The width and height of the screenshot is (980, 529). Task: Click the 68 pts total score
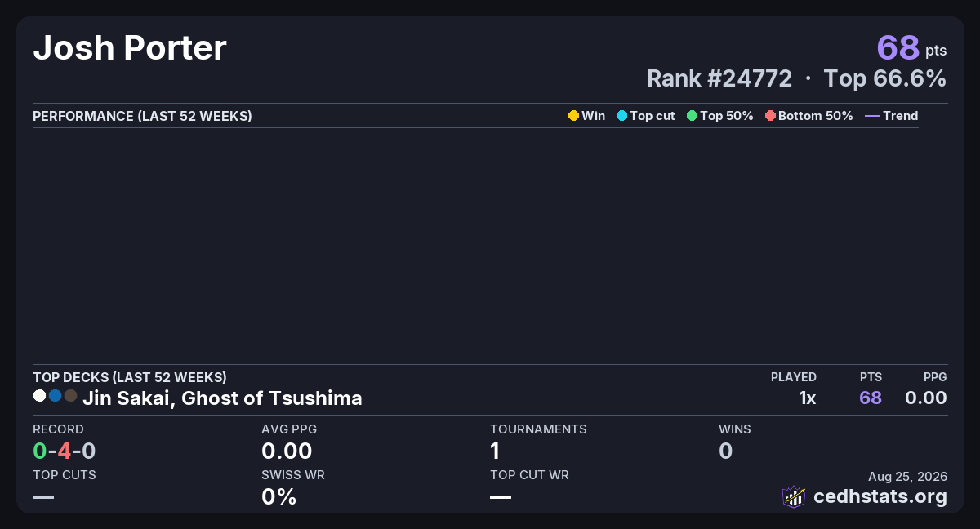click(911, 47)
